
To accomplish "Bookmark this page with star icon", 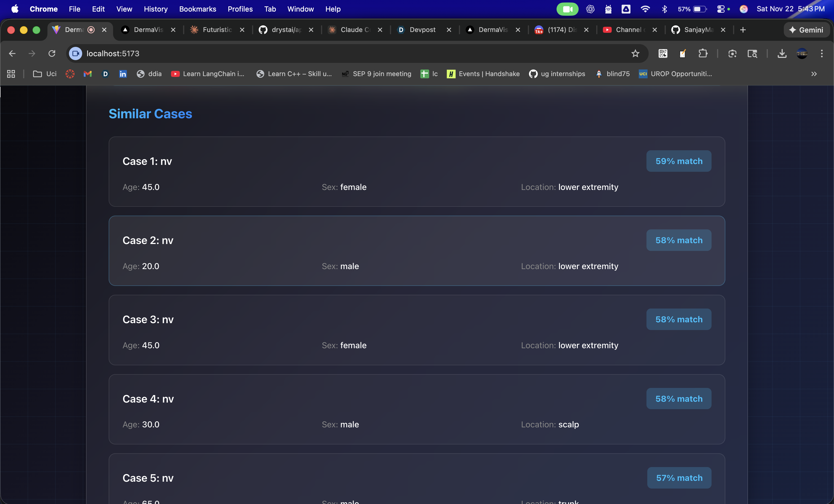I will coord(635,53).
